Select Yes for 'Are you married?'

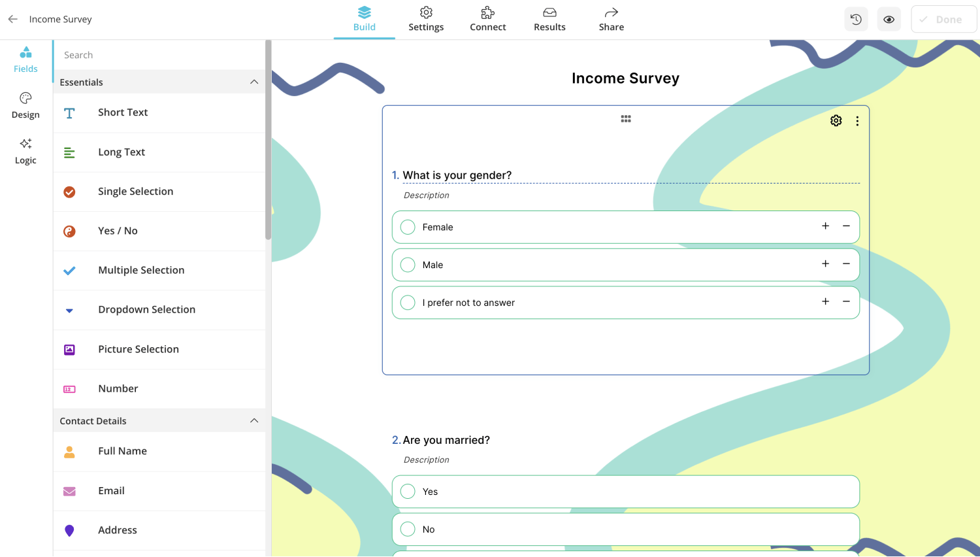click(408, 491)
